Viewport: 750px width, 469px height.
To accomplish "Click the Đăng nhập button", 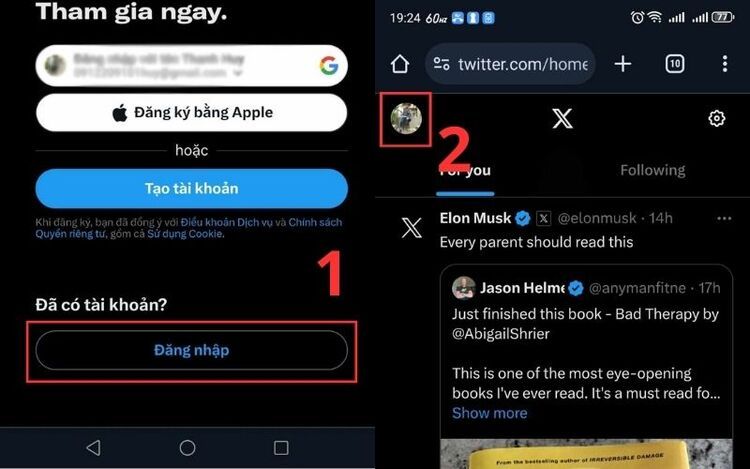I will [191, 350].
